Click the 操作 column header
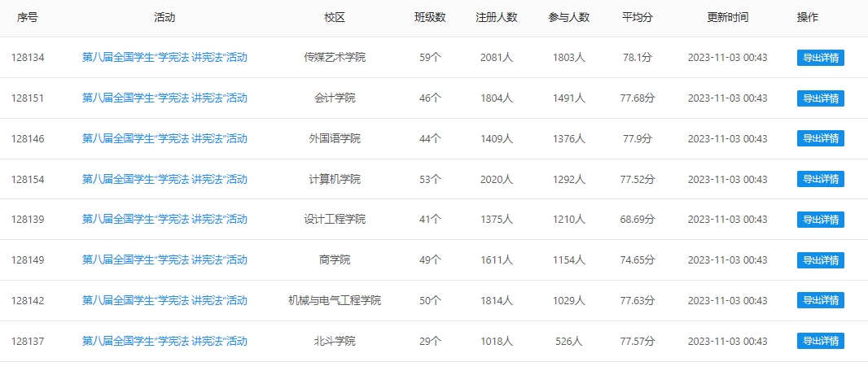 (808, 18)
